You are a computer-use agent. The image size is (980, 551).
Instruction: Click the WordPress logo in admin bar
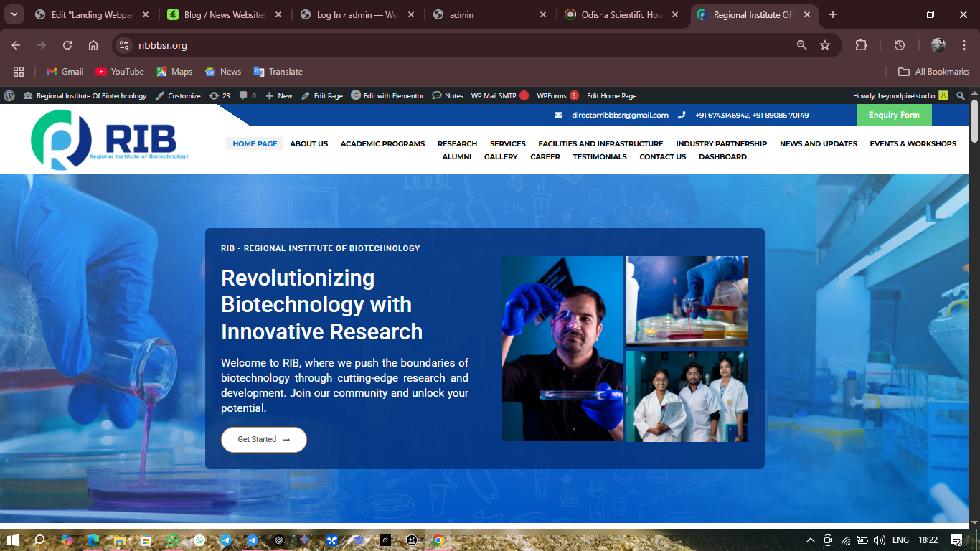coord(9,95)
